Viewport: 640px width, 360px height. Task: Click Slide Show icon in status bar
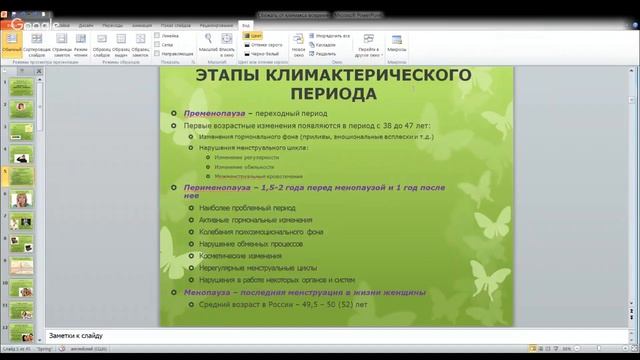(x=556, y=349)
